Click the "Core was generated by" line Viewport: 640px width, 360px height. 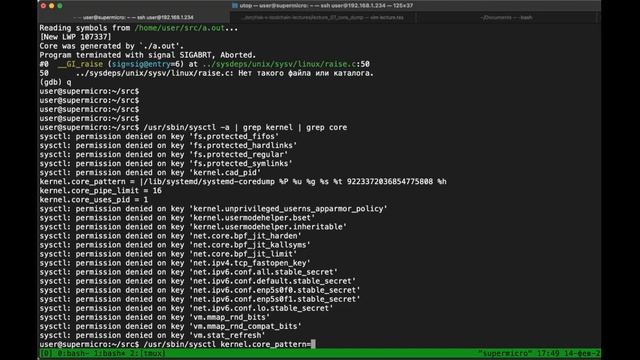click(x=111, y=46)
